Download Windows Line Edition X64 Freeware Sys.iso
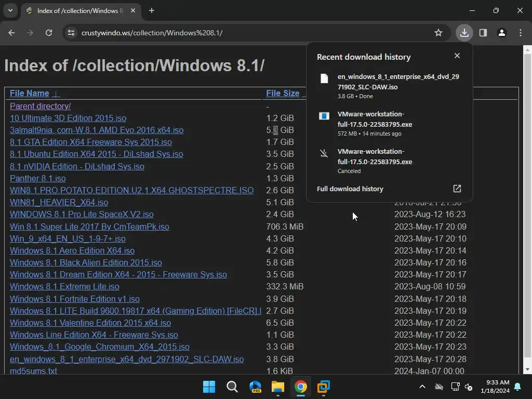This screenshot has height=399, width=532. pyautogui.click(x=94, y=335)
